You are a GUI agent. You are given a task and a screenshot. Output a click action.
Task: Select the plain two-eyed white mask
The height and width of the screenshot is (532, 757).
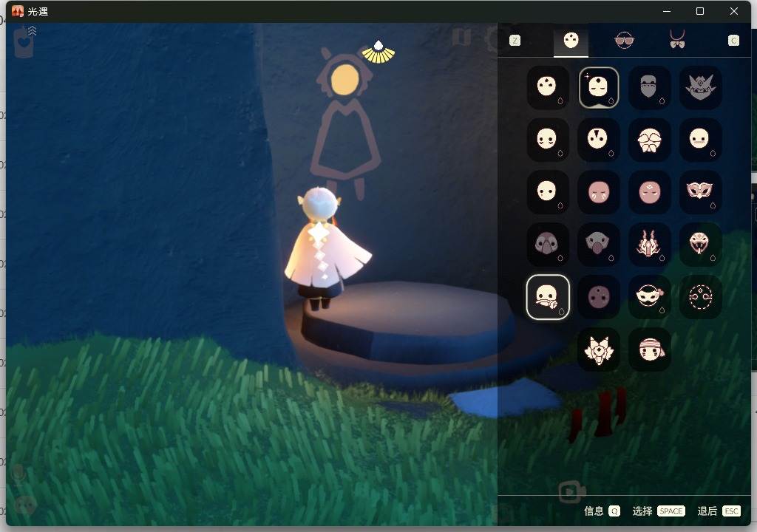548,192
